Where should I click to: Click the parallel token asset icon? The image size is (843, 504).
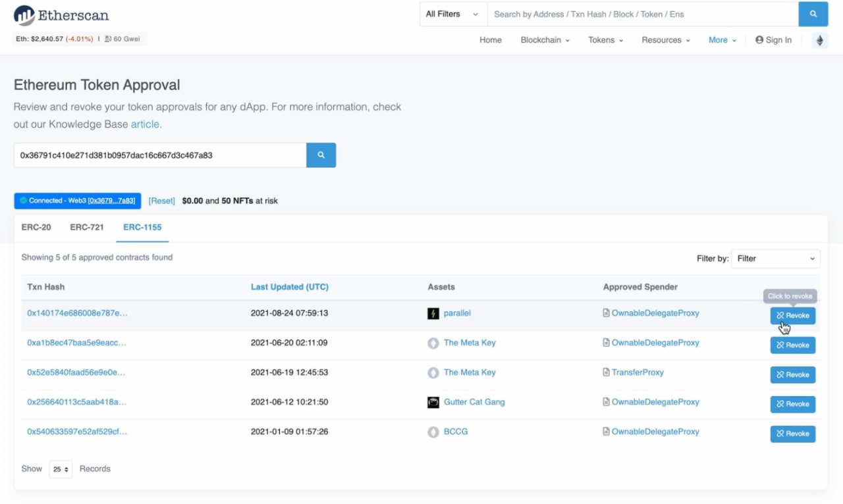[433, 314]
